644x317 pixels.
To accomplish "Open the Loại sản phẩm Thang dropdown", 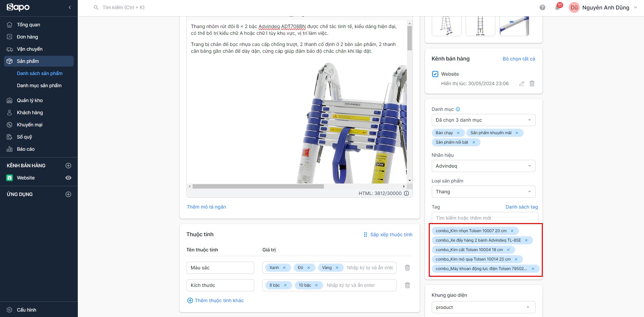I will point(484,192).
